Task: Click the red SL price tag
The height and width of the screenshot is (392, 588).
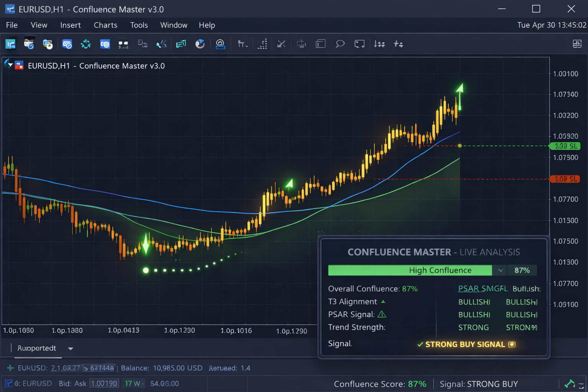Action: (565, 179)
